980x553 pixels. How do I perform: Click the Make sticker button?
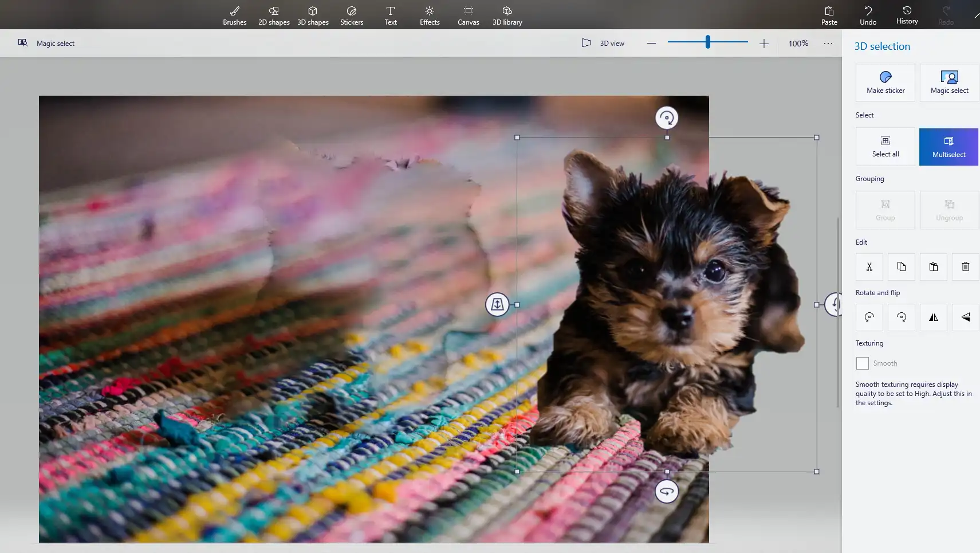[x=885, y=83]
